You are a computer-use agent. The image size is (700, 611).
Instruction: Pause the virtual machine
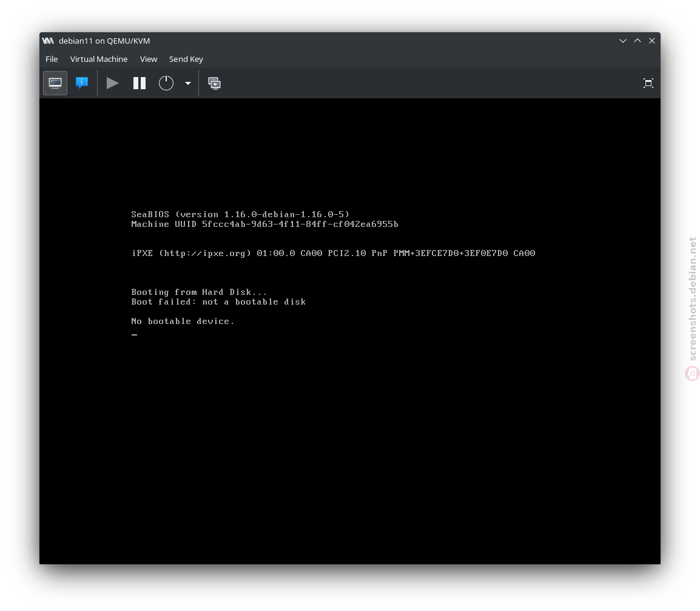(140, 83)
